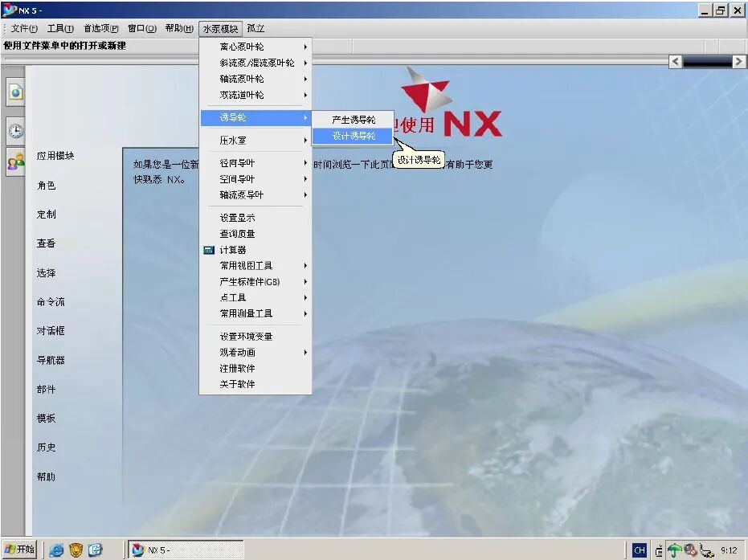Choose 设置环境变量 from the menu

pyautogui.click(x=255, y=337)
